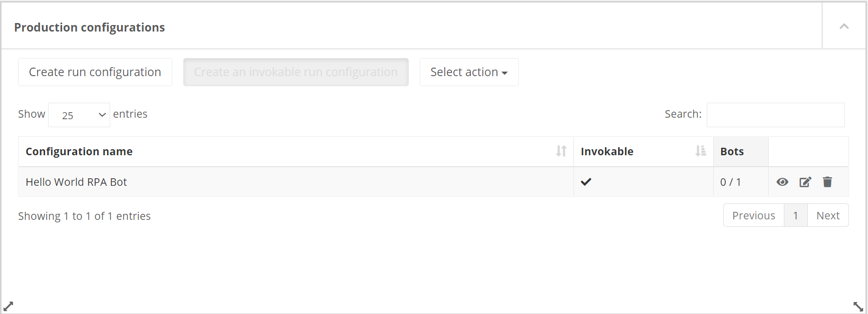
Task: Click the invokable checkmark for Hello World RPA Bot
Action: pos(586,182)
